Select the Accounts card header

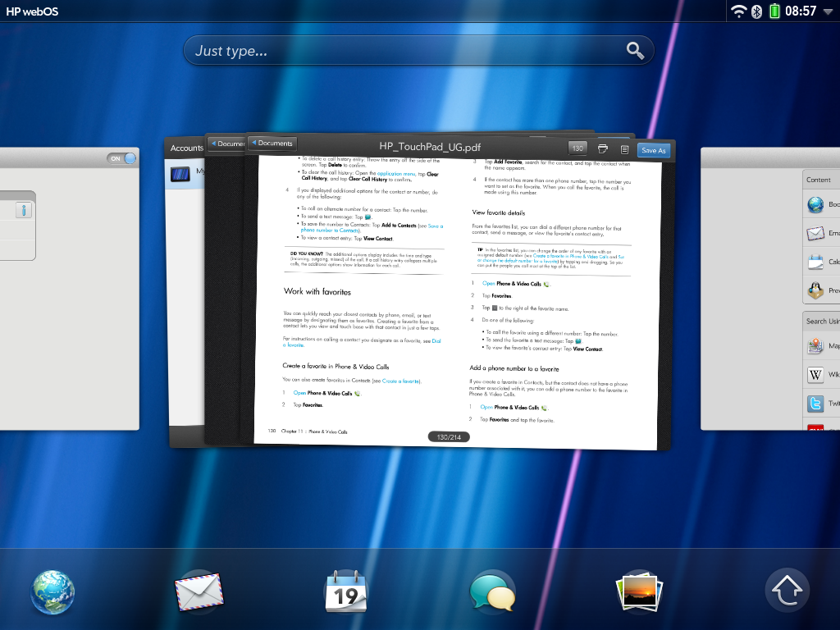186,148
